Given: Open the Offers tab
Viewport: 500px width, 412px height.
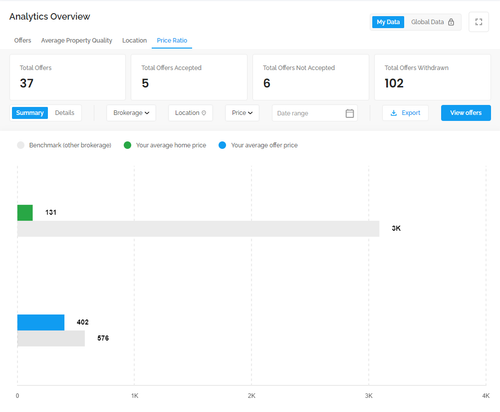Looking at the screenshot, I should click(x=23, y=40).
